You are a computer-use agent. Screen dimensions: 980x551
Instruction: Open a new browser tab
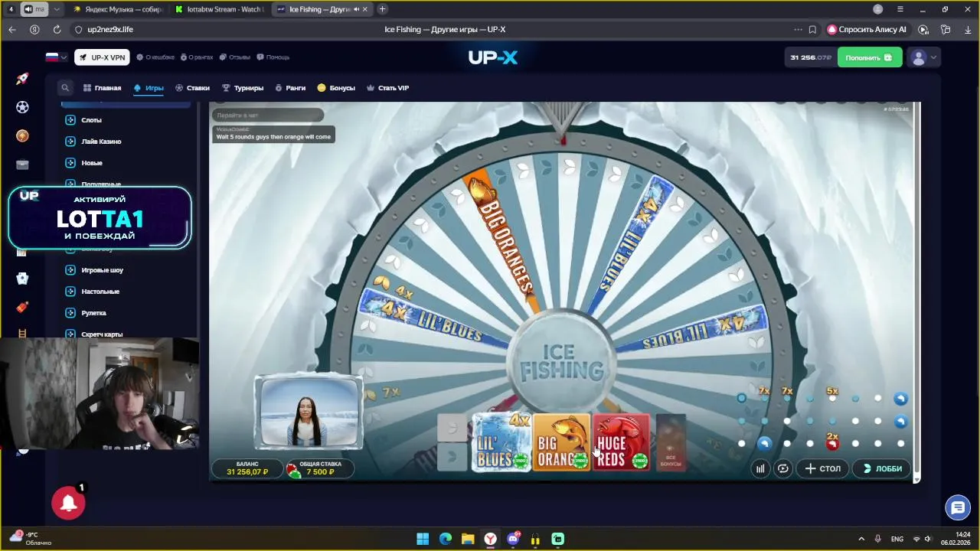(x=382, y=9)
